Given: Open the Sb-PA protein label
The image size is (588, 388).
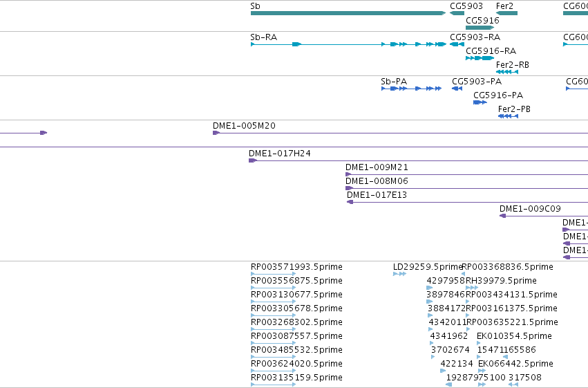Looking at the screenshot, I should pyautogui.click(x=394, y=82).
